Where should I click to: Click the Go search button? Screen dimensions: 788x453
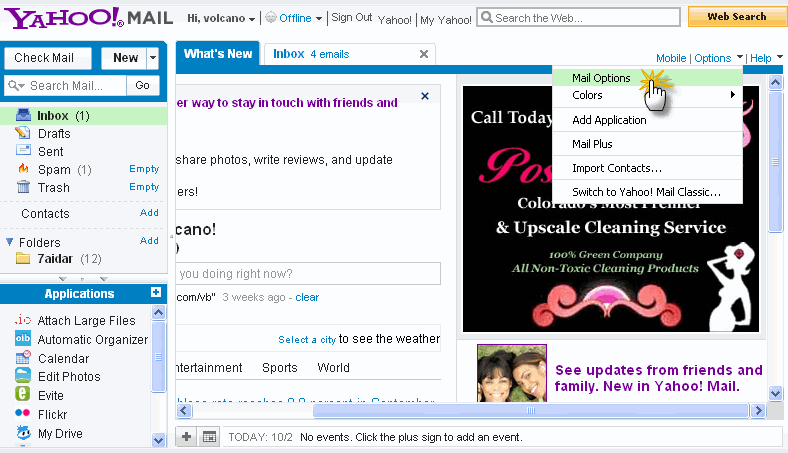coord(142,85)
